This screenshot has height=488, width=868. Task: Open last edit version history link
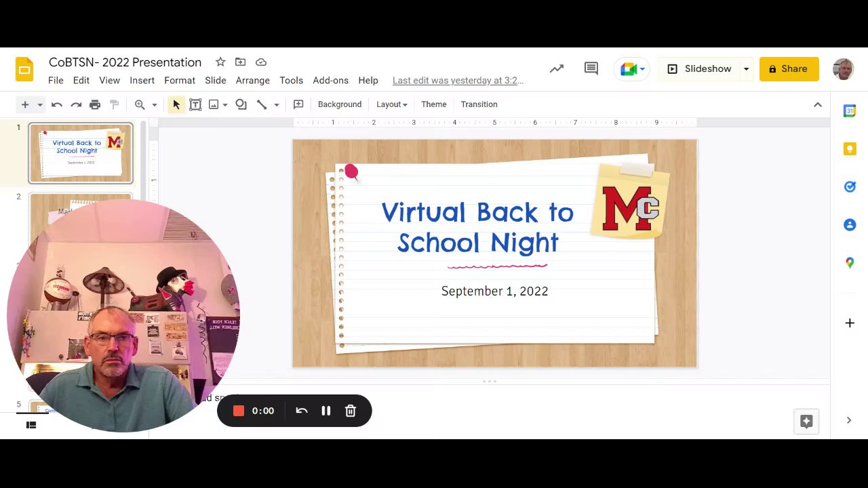458,80
